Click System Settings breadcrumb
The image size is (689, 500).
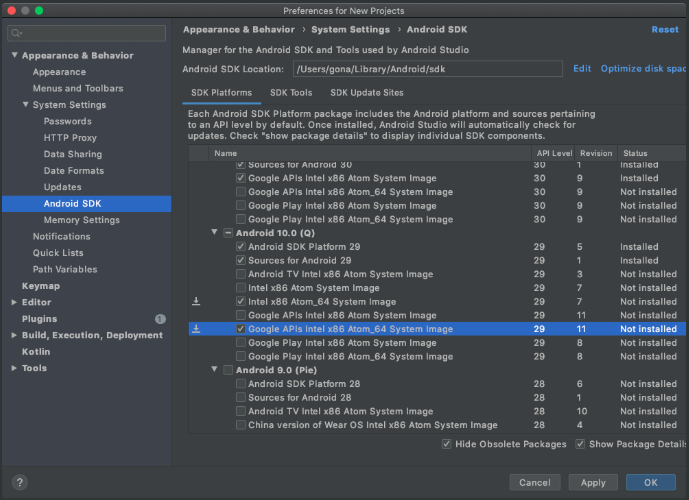coord(350,29)
